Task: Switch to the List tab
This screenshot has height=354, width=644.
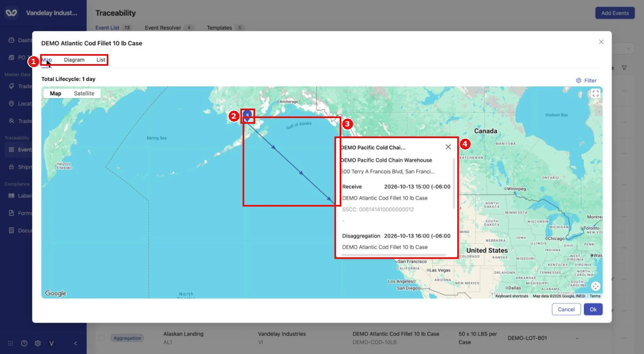Action: [101, 60]
